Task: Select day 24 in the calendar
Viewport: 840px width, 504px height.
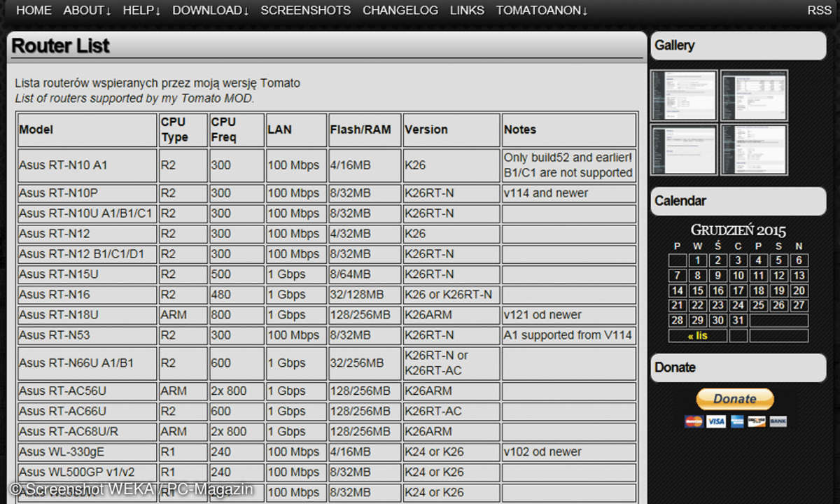Action: [738, 305]
